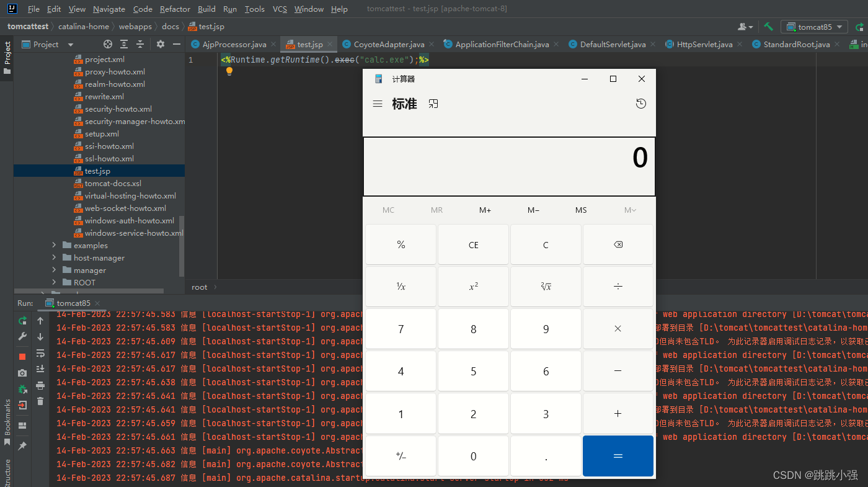Click Calculator number 7 key

[401, 329]
